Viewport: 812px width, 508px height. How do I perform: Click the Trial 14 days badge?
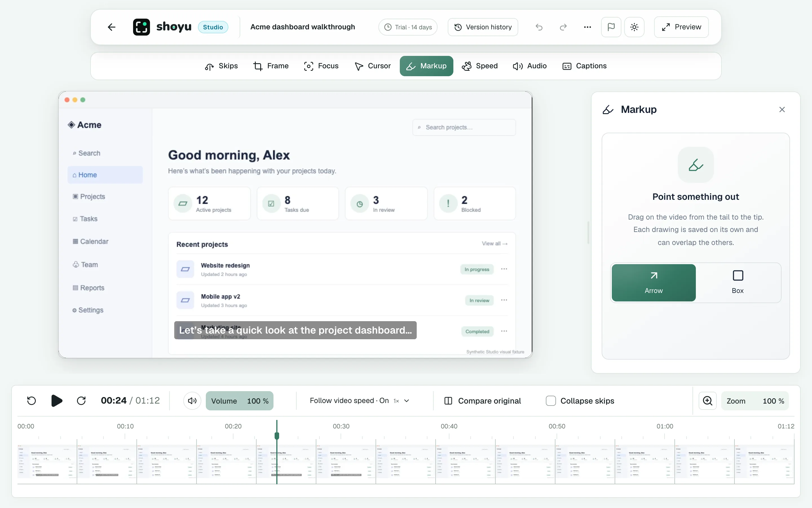[408, 27]
